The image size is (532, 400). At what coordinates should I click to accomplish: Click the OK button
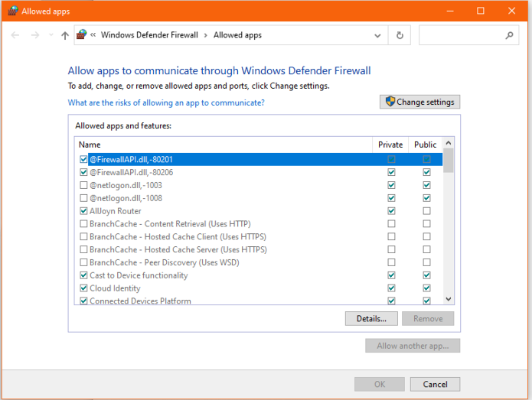coord(380,384)
